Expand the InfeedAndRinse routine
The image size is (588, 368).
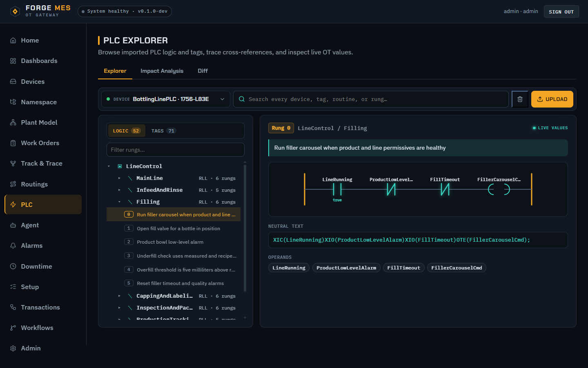click(119, 190)
